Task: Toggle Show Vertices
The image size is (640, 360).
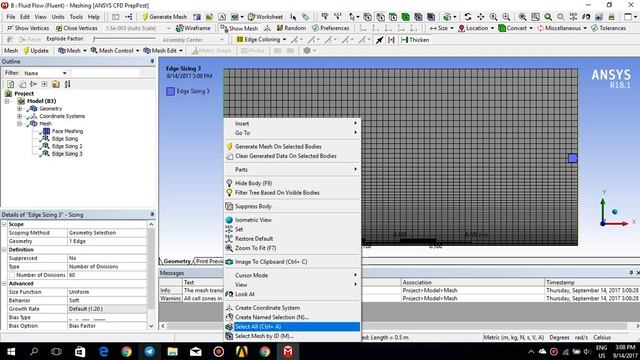Action: point(28,28)
